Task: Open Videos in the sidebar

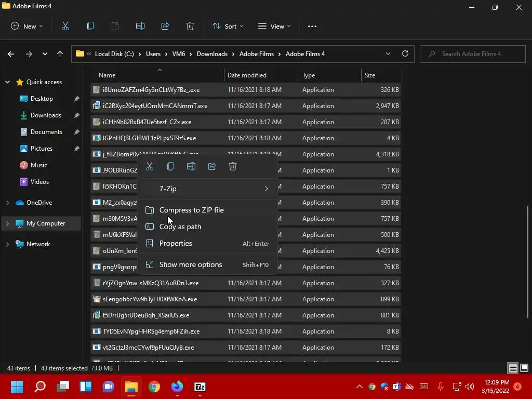Action: point(39,182)
